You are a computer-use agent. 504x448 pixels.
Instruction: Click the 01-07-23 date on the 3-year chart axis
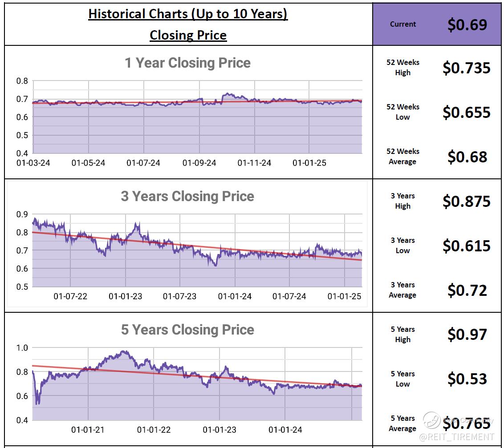[179, 296]
